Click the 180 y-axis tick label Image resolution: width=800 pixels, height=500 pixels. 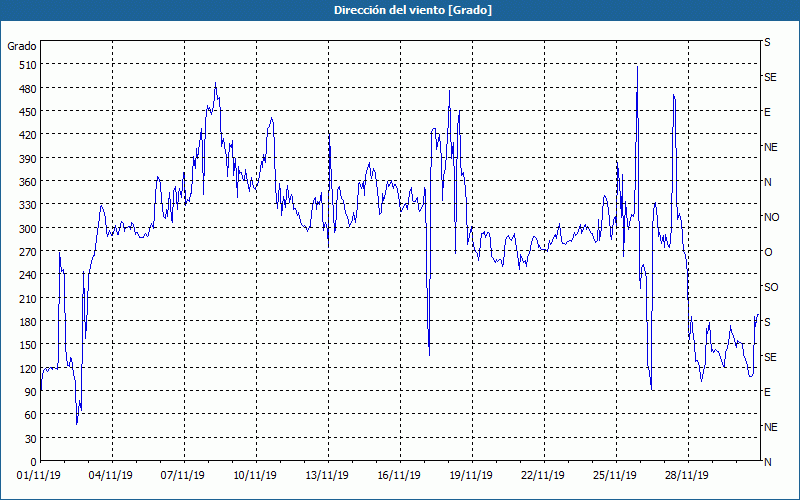(28, 322)
